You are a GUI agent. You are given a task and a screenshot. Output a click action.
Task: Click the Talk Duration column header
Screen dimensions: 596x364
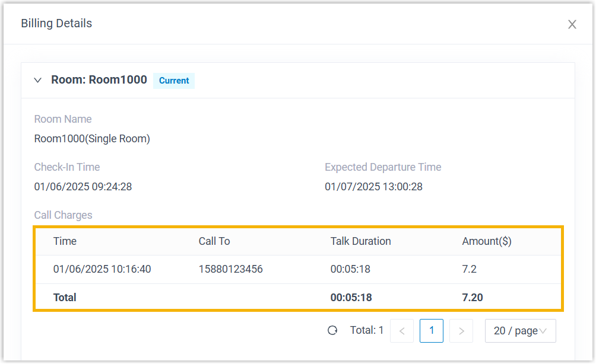click(x=360, y=241)
